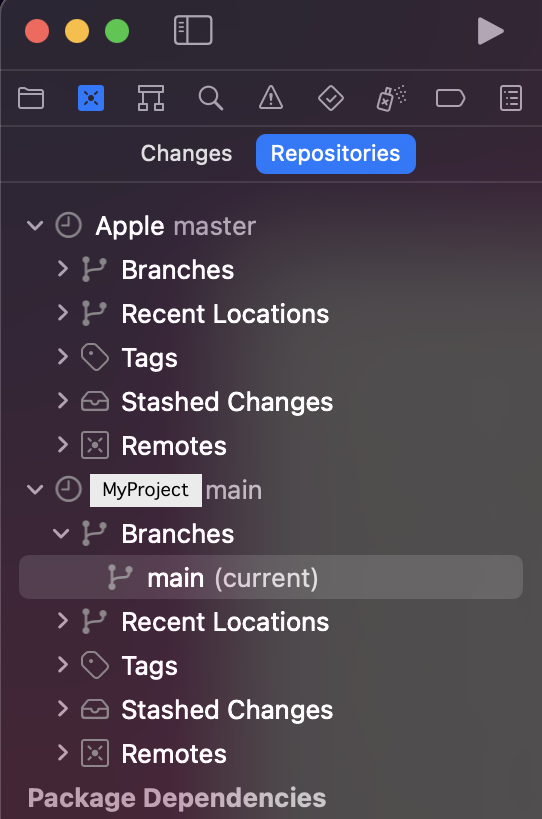
Task: Open the Project navigator folder icon
Action: 31,98
